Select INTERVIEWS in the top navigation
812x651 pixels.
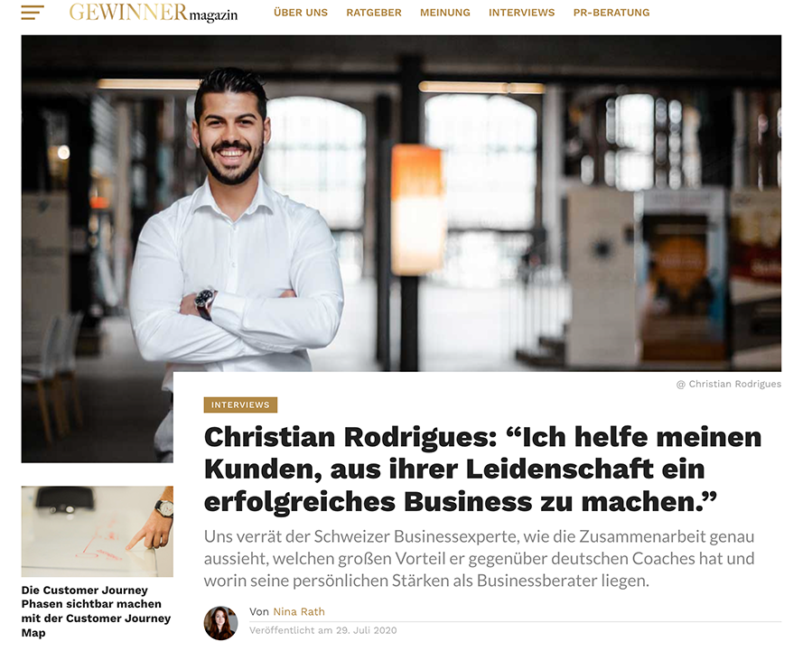[521, 13]
